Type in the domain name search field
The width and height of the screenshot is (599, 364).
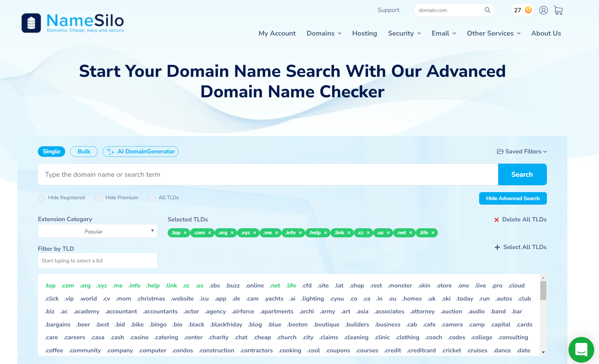coord(266,174)
